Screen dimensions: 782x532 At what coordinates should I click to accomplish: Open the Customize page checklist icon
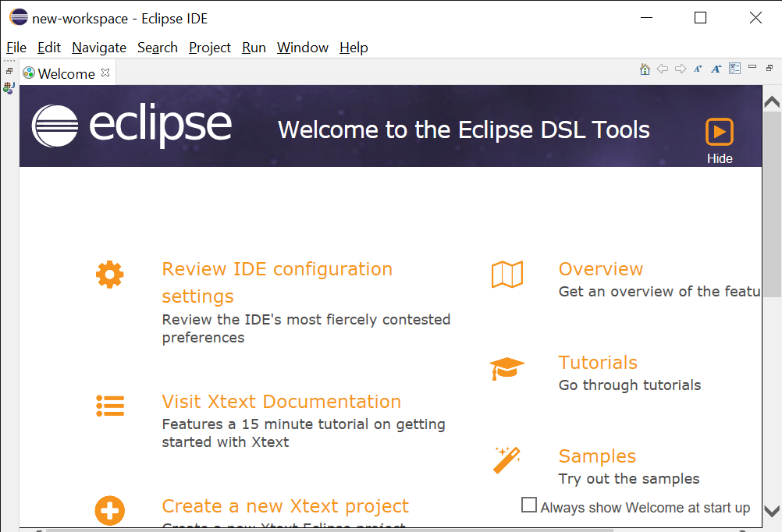(x=734, y=69)
